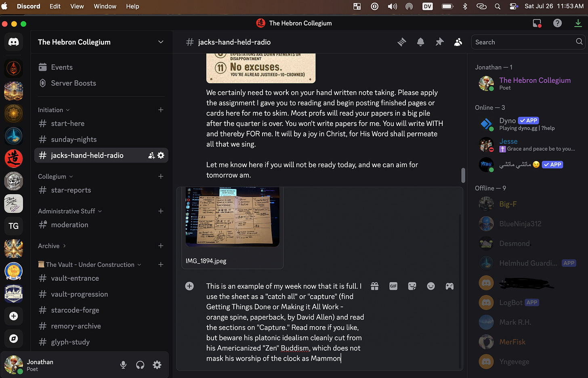588x378 pixels.
Task: Open notification settings bell icon
Action: tap(420, 42)
